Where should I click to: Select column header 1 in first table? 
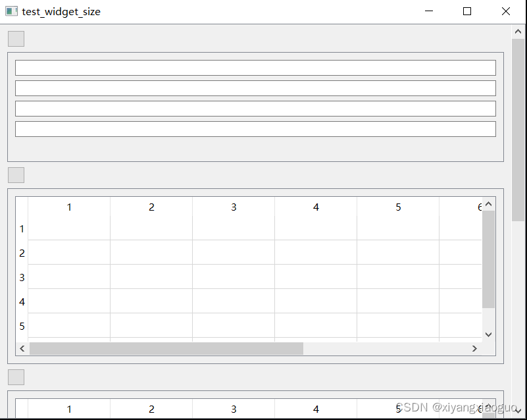coord(69,207)
